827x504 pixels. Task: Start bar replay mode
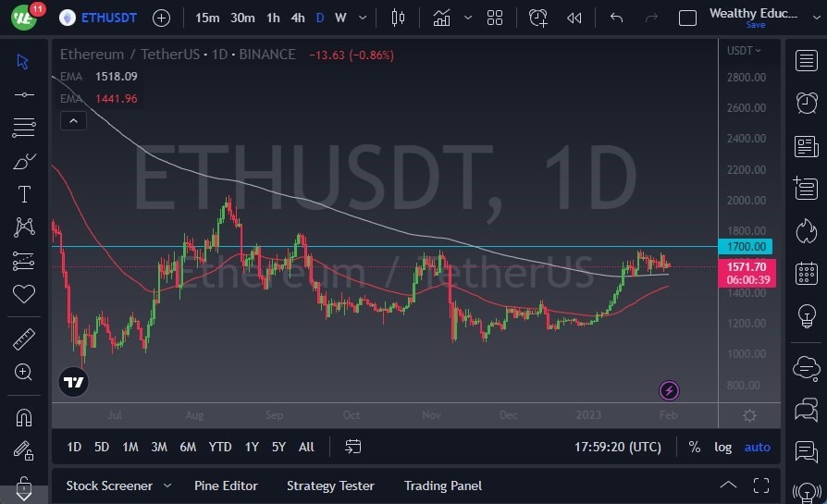(x=574, y=18)
